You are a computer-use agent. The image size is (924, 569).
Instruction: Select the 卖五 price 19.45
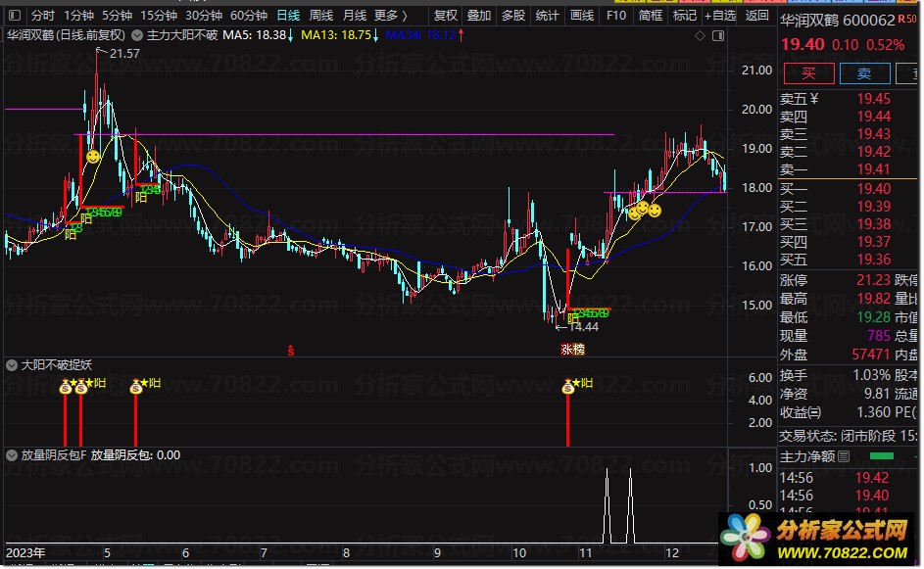pyautogui.click(x=874, y=99)
